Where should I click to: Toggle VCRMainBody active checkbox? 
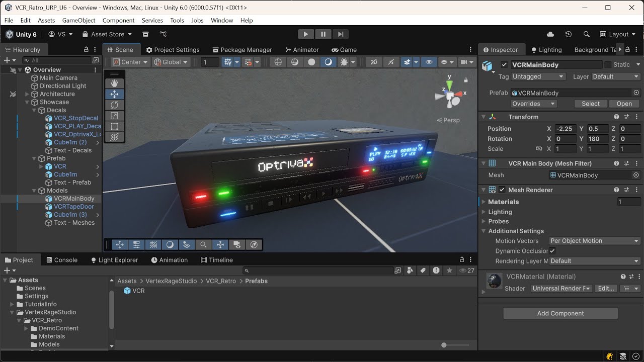coord(504,64)
